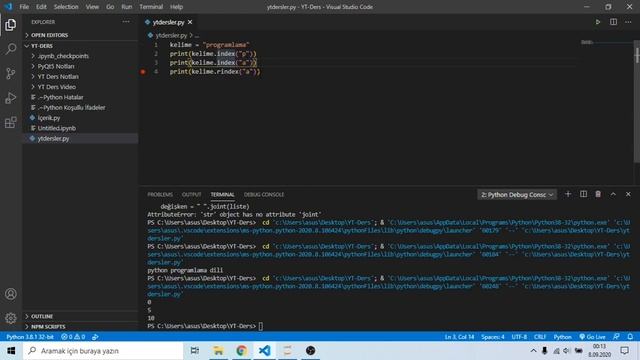Change file encoding UTF-8
640x360 pixels.
tap(519, 337)
